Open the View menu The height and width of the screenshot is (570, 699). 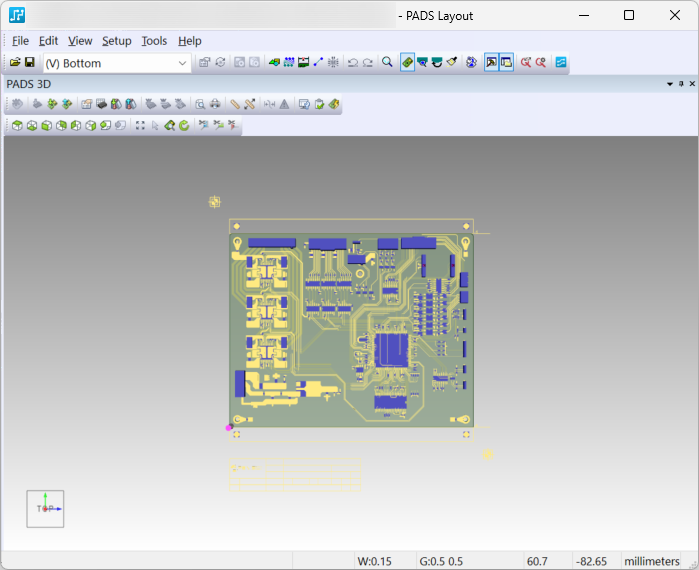point(80,41)
